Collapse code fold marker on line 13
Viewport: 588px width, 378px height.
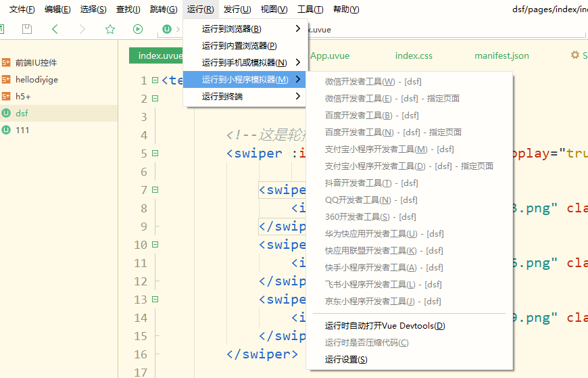[155, 299]
